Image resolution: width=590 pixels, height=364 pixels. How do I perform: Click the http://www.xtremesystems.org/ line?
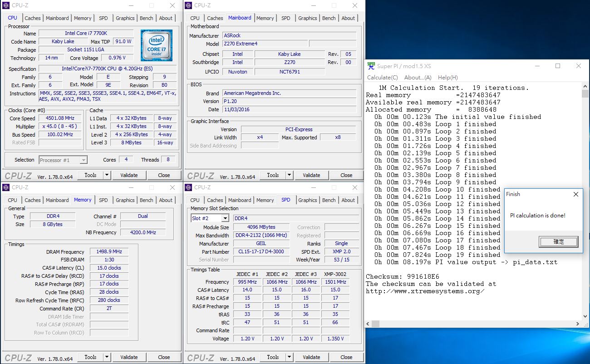425,291
